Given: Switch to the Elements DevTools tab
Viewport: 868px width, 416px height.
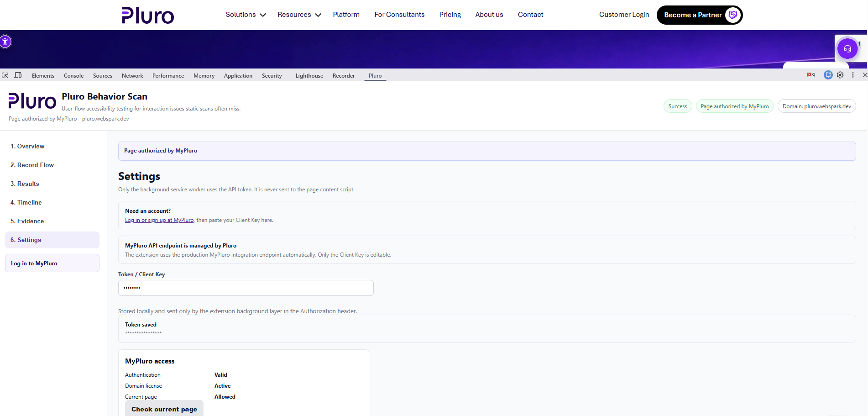Looking at the screenshot, I should (x=43, y=76).
